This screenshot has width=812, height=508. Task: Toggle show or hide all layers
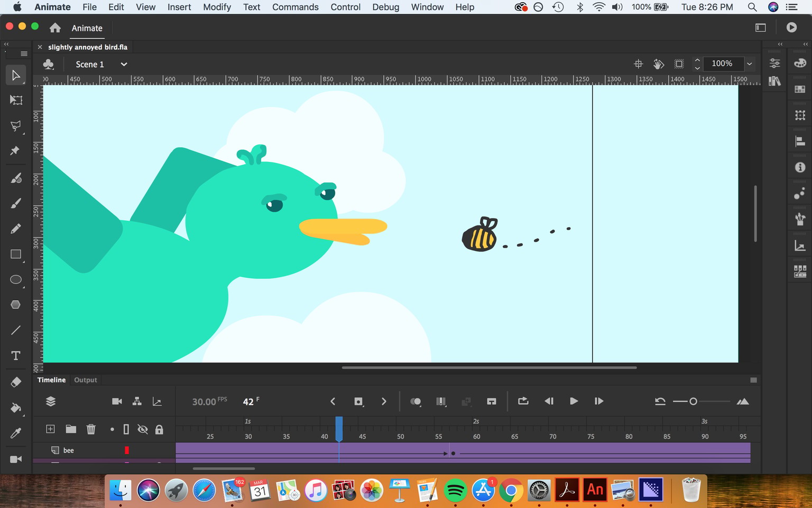143,429
